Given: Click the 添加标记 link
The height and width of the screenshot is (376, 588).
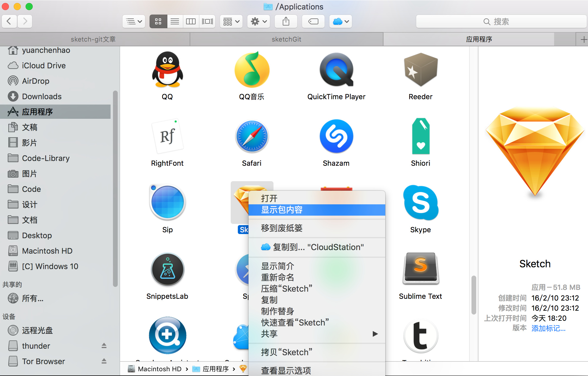Looking at the screenshot, I should tap(548, 328).
